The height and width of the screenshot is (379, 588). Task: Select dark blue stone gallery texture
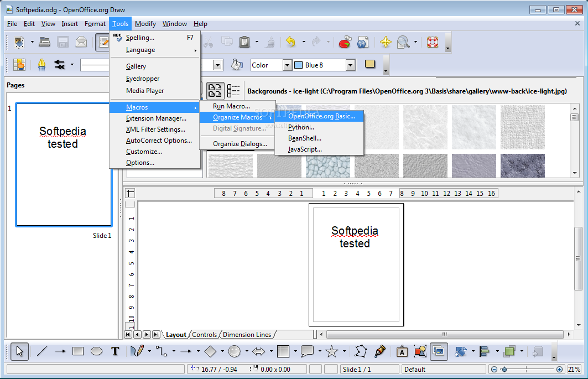coord(522,165)
